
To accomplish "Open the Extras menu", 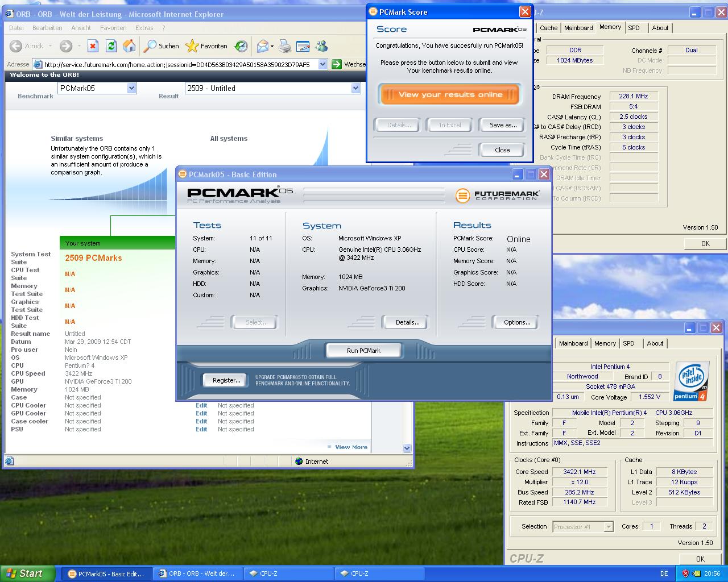I will pos(144,28).
